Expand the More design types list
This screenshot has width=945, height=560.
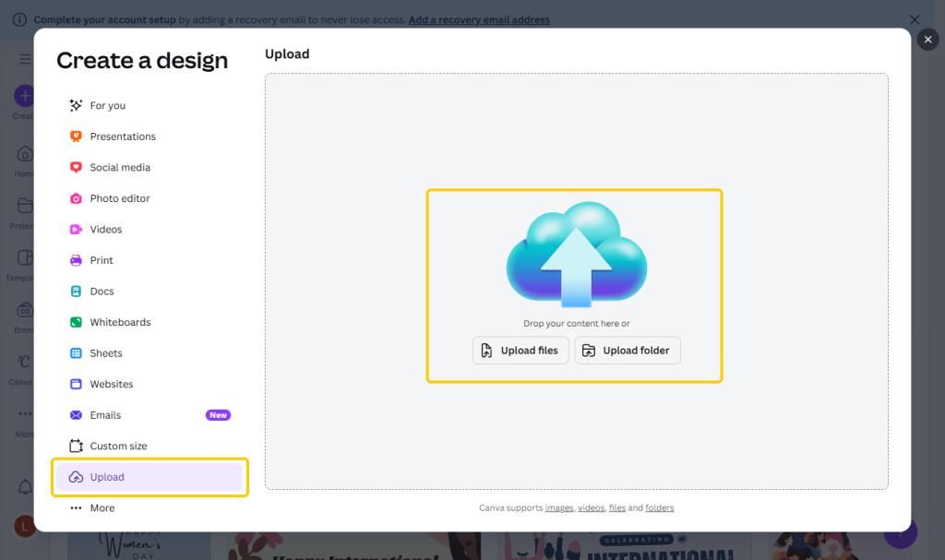[x=100, y=507]
